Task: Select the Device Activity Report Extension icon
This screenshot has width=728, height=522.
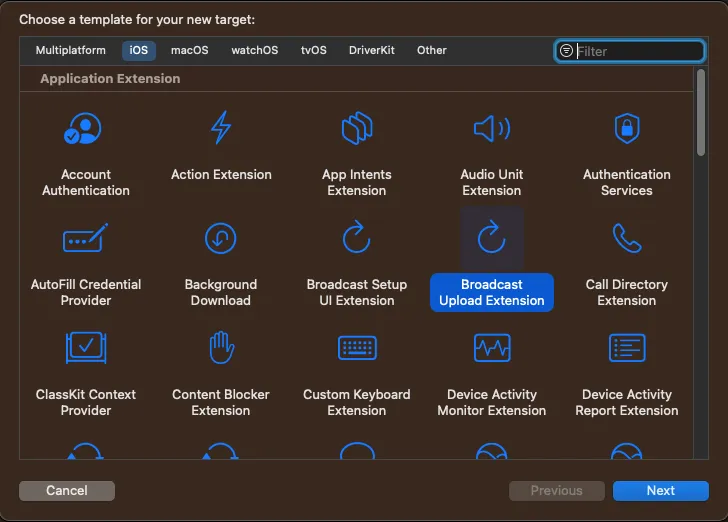Action: pos(627,348)
